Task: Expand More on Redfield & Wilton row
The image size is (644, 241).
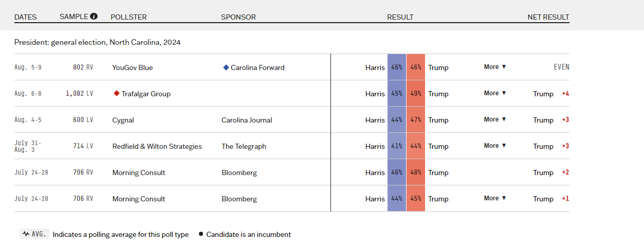Action: (495, 146)
